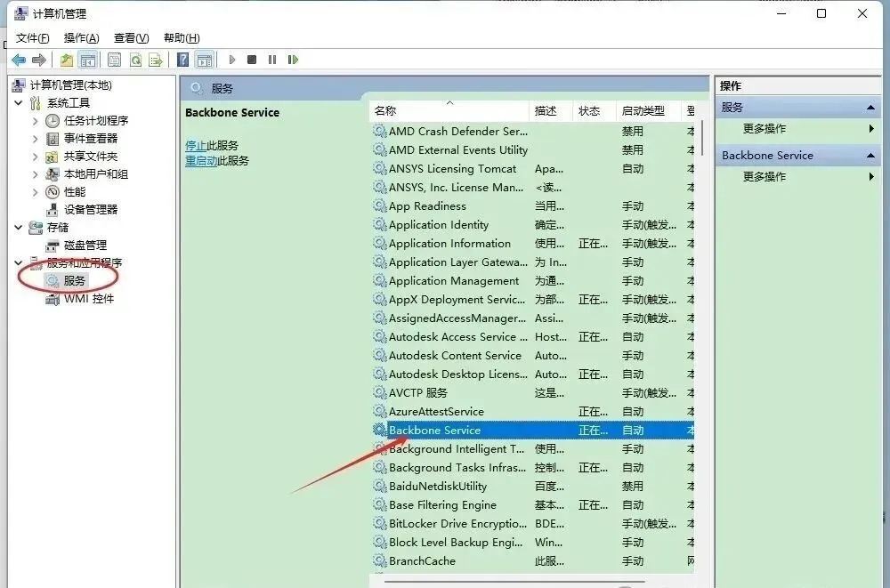
Task: Select 事件查看器 in the tree
Action: [x=91, y=139]
